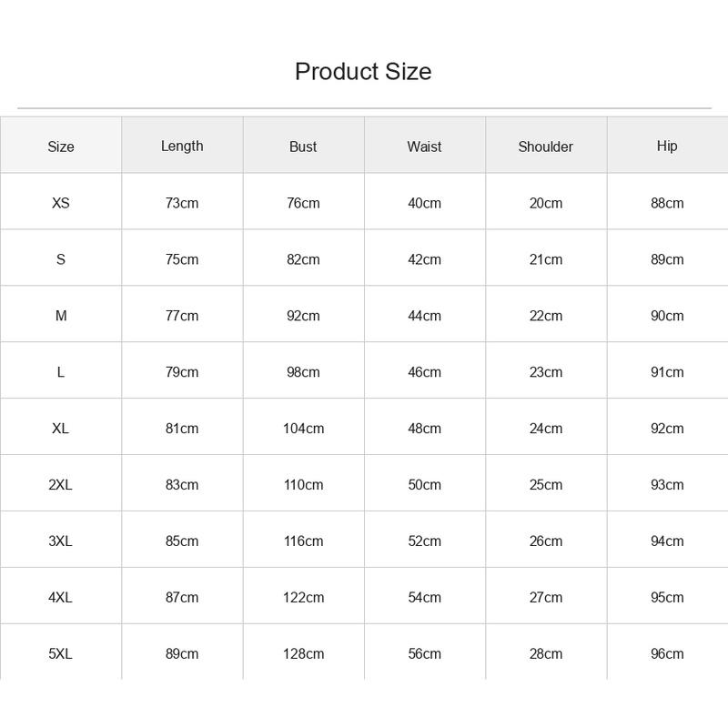Click the Product Size title

coord(363,72)
